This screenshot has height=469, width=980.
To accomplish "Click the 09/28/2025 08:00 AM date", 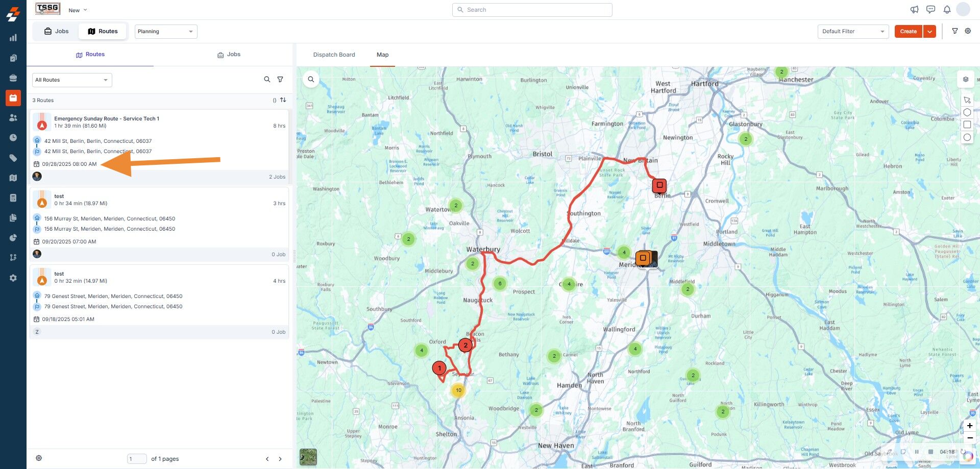I will (69, 164).
